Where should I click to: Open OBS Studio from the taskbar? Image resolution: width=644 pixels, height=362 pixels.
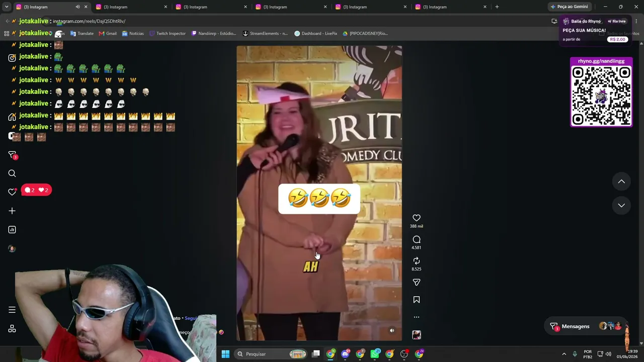coord(404,354)
